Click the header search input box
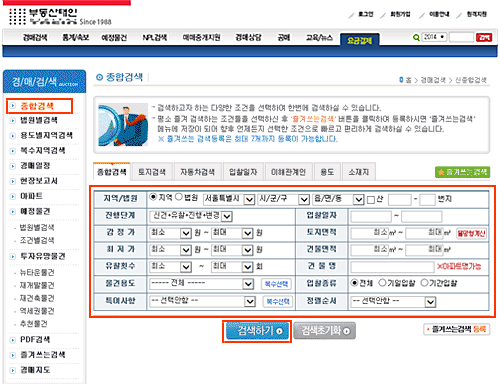 (x=461, y=37)
